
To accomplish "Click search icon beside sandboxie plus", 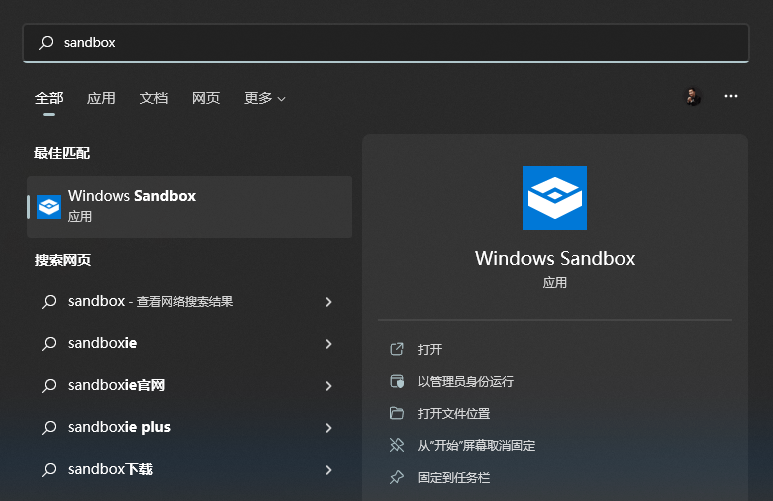I will tap(49, 428).
